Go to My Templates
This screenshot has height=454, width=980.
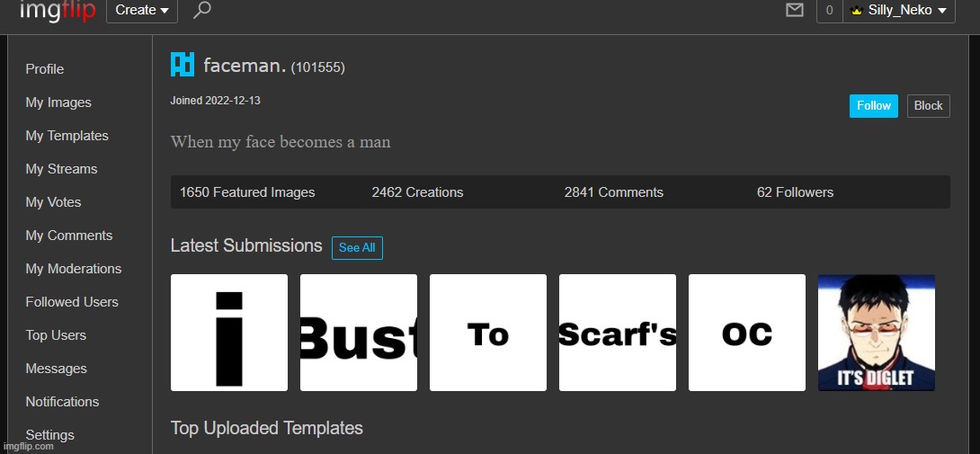(x=67, y=136)
